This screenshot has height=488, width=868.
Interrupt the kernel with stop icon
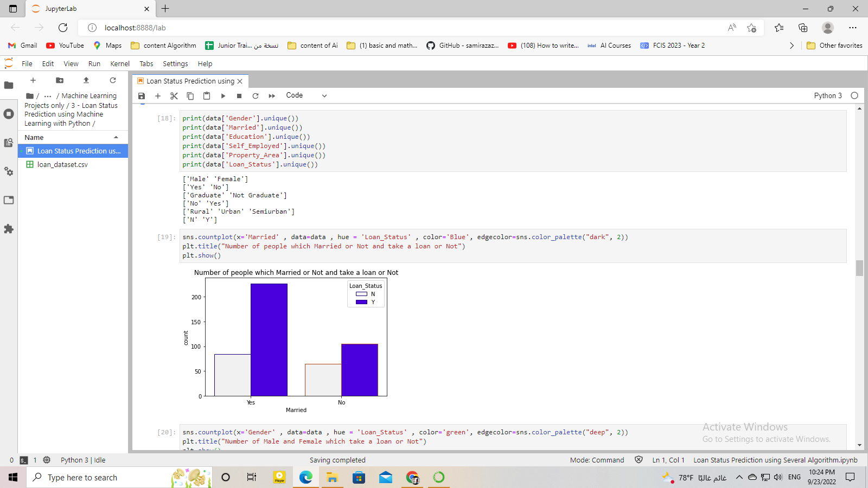(x=239, y=95)
